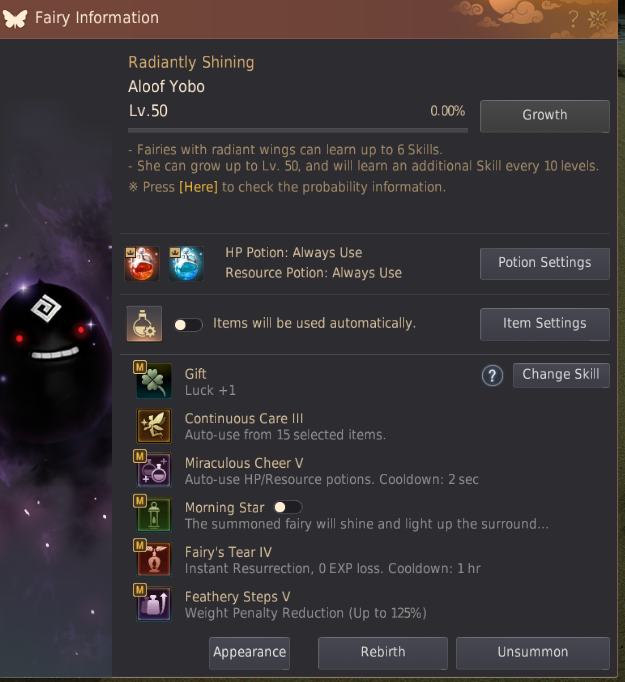Click the Change Skill button

pyautogui.click(x=561, y=375)
